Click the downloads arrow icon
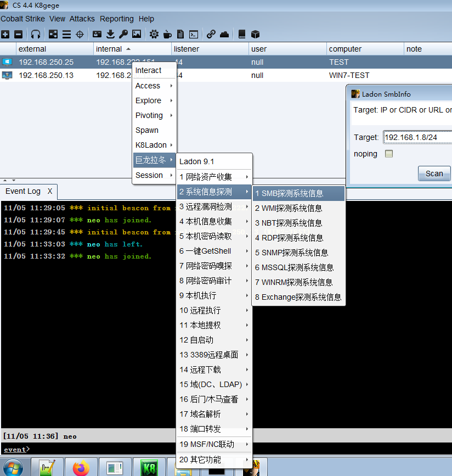This screenshot has width=452, height=476. (110, 34)
